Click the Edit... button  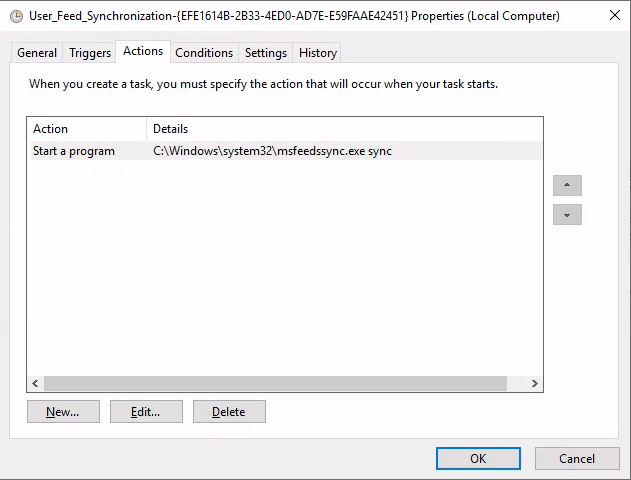point(146,412)
